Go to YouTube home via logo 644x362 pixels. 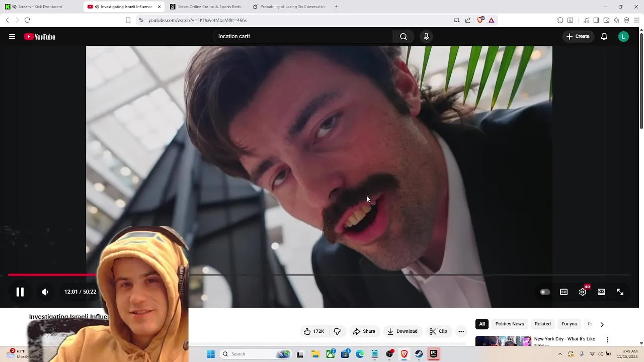point(40,37)
